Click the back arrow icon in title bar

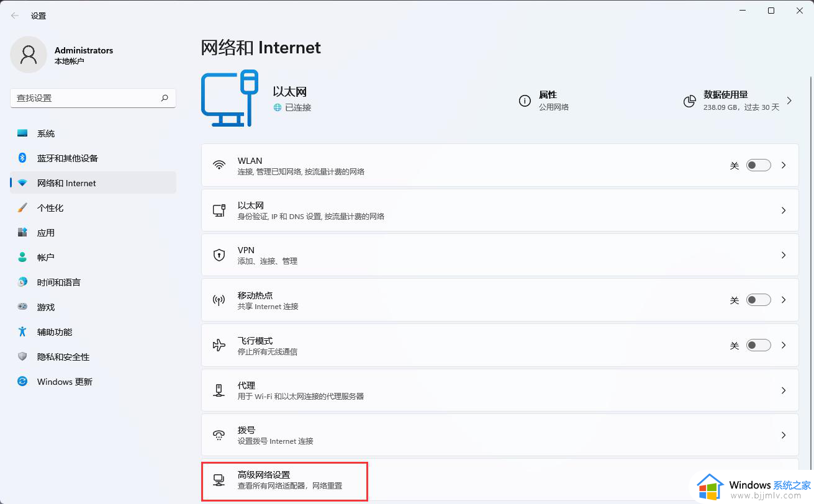15,16
